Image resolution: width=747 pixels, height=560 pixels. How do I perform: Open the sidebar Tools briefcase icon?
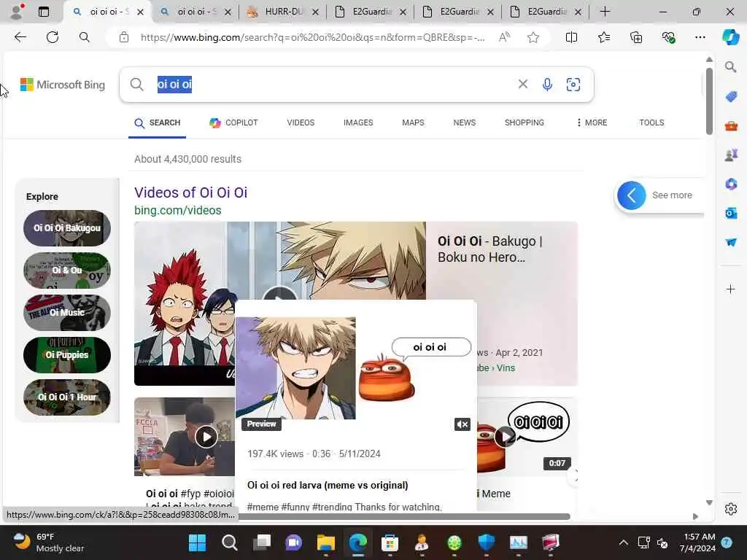(731, 125)
